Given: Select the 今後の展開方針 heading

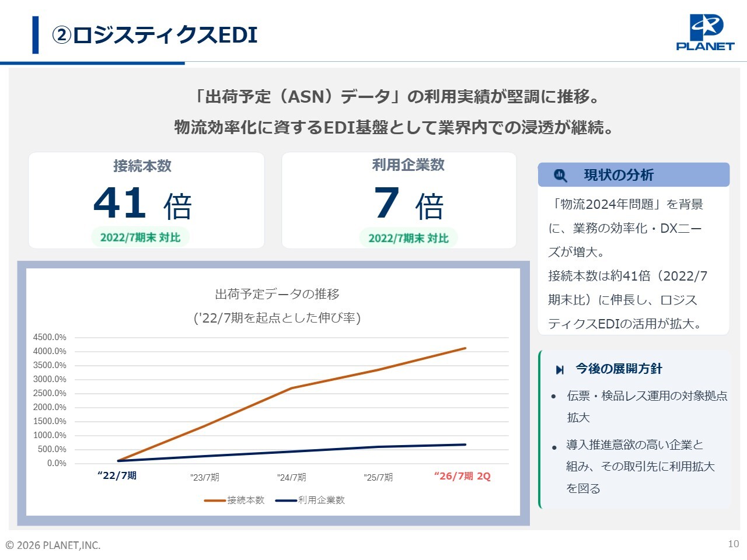Looking at the screenshot, I should point(619,369).
